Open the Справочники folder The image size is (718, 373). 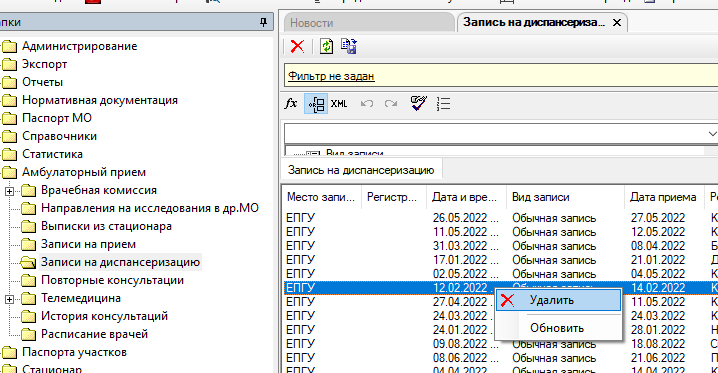coord(60,136)
